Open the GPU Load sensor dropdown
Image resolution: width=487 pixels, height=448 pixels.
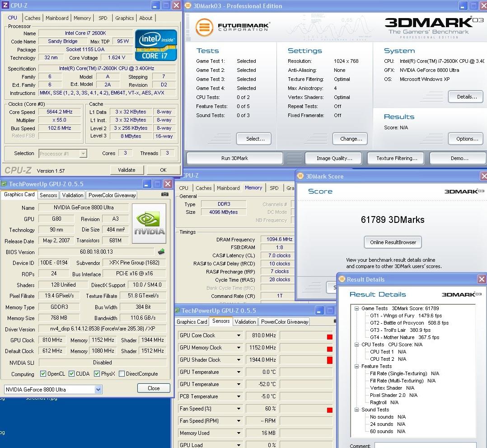239,445
